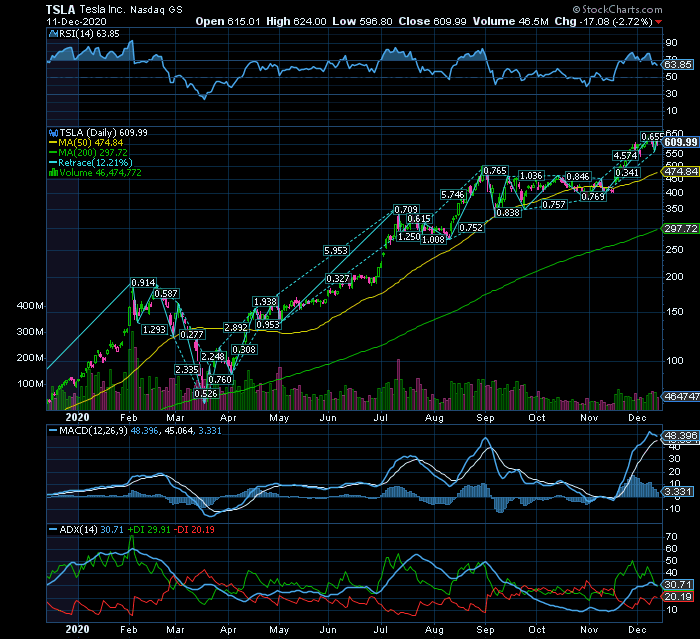Click the 0.760 retracement label

220,380
